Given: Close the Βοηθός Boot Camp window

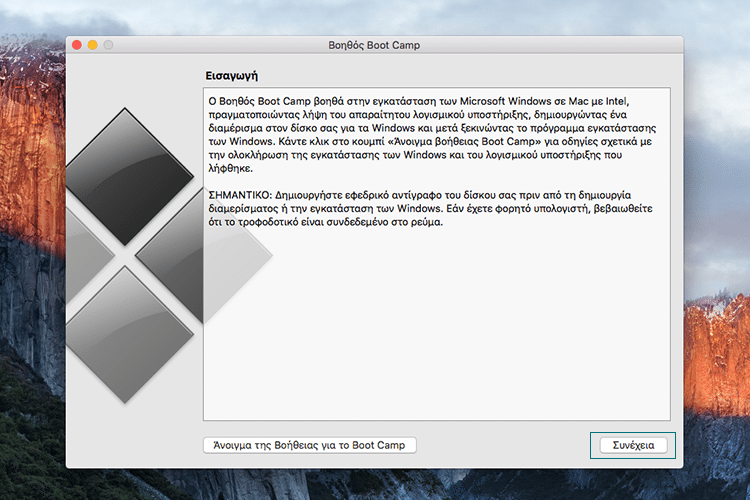Looking at the screenshot, I should tap(77, 45).
